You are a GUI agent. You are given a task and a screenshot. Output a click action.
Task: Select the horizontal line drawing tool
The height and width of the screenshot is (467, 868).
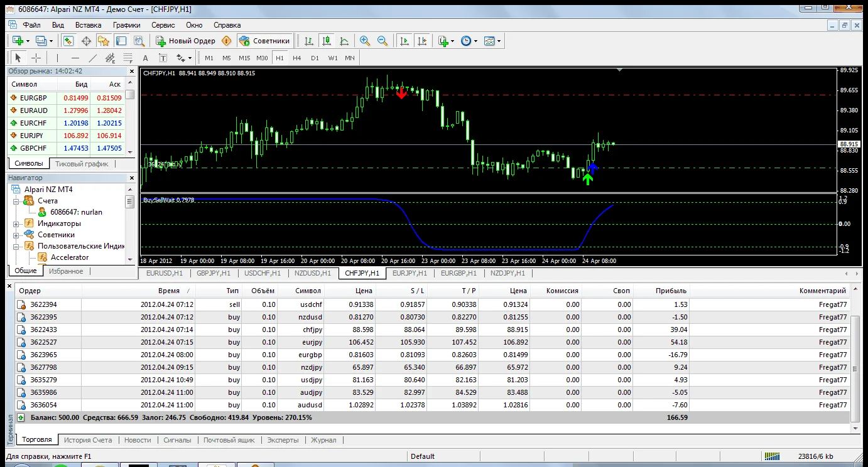pyautogui.click(x=75, y=58)
